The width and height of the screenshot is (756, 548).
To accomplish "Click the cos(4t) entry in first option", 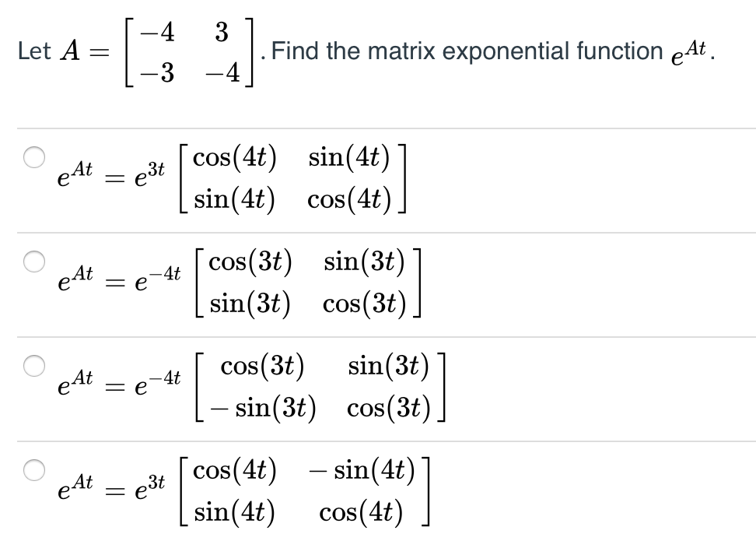I will (x=233, y=157).
